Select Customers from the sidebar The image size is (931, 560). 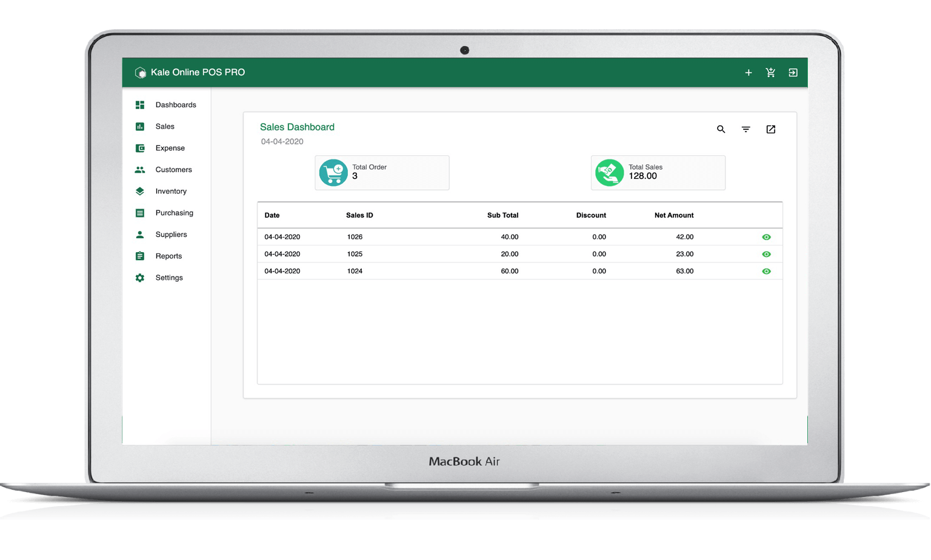173,170
